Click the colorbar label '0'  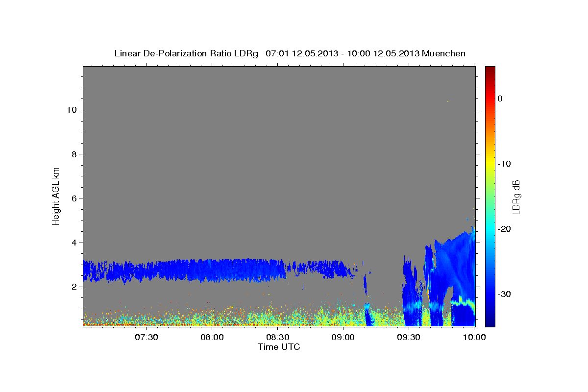point(500,98)
